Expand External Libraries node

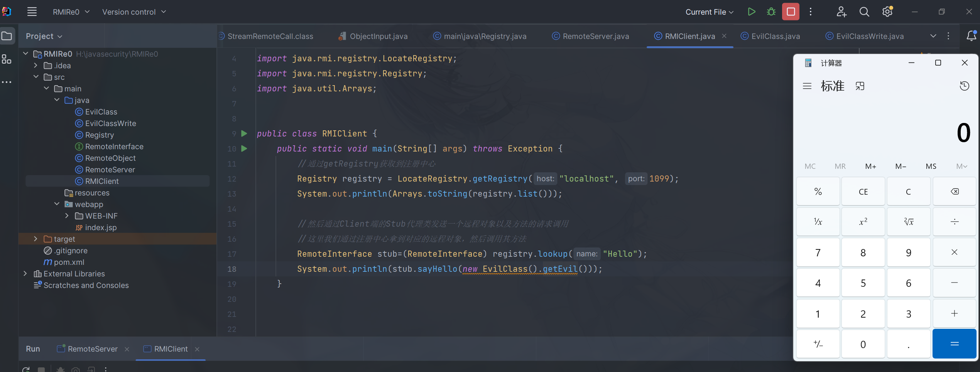(25, 274)
